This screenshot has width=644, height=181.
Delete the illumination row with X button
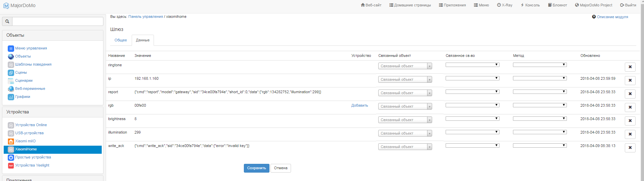630,134
